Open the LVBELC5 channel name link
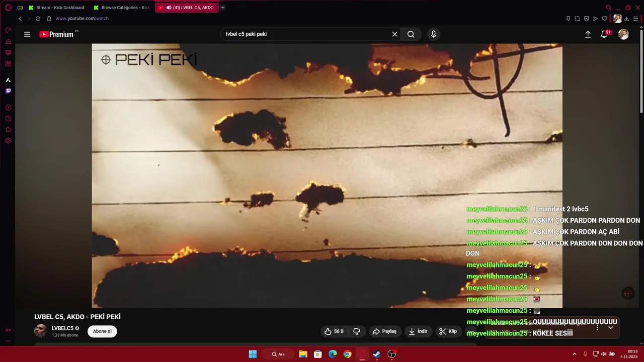This screenshot has height=362, width=644. point(62,328)
